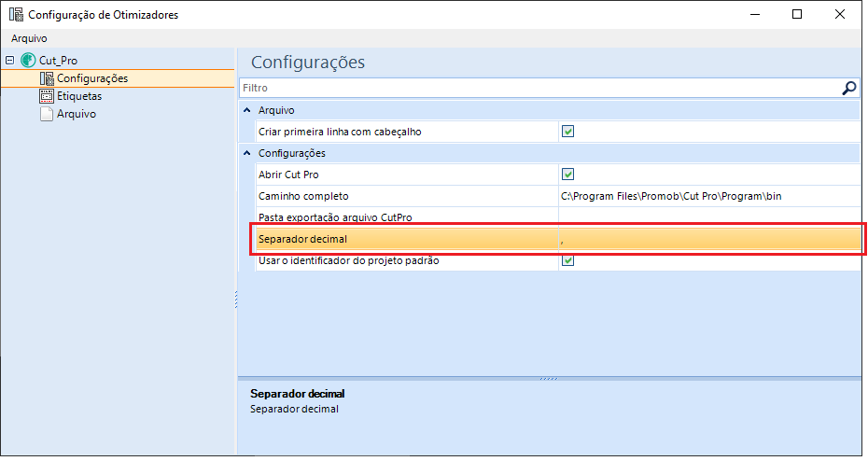
Task: Click the Configurações group header text
Action: point(292,153)
